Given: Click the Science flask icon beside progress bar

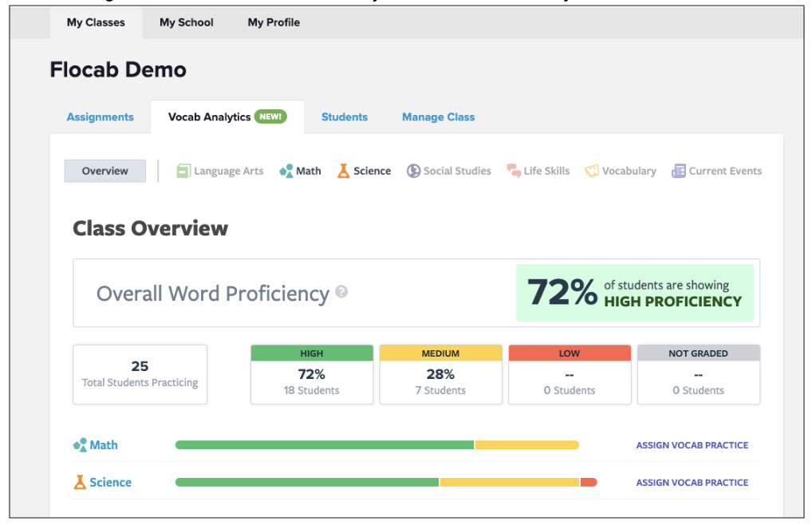Looking at the screenshot, I should coord(80,482).
